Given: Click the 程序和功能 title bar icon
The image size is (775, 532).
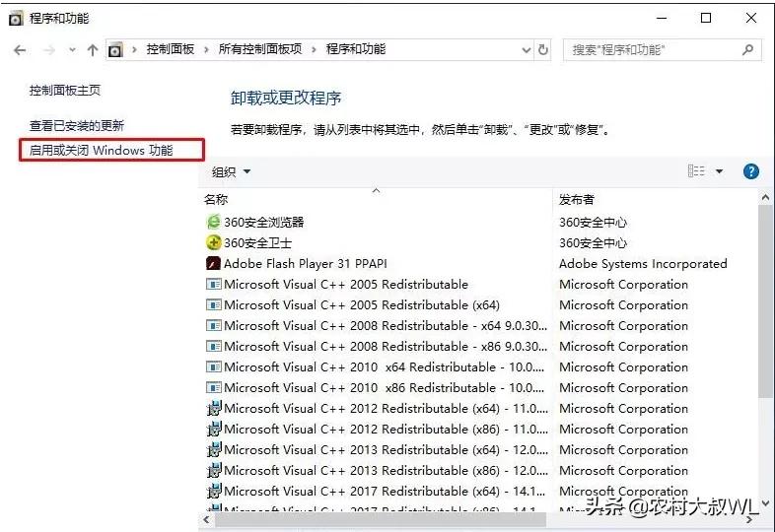Looking at the screenshot, I should pyautogui.click(x=17, y=19).
